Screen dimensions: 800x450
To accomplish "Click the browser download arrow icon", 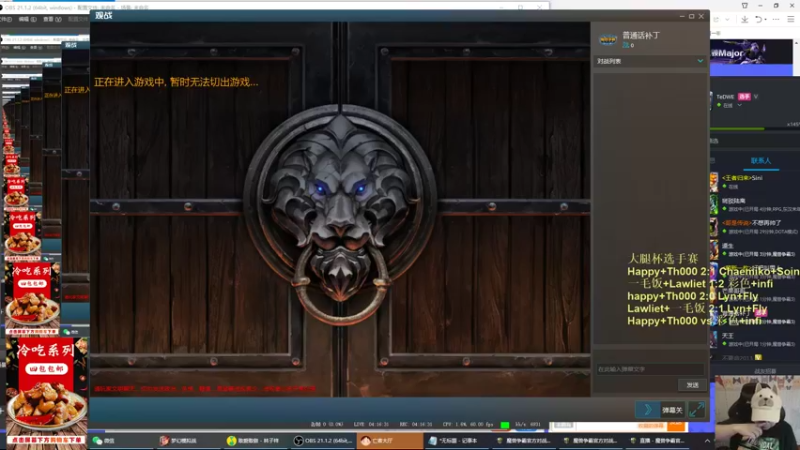I will coord(744,19).
